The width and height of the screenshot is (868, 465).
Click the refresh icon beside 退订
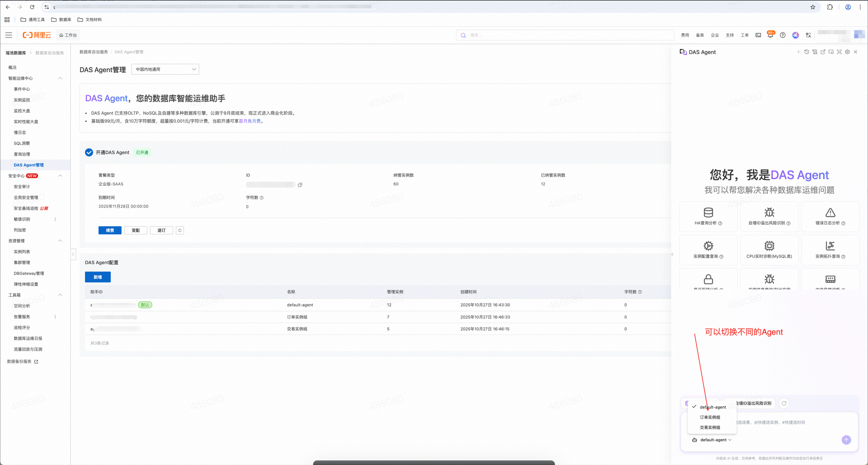click(180, 230)
